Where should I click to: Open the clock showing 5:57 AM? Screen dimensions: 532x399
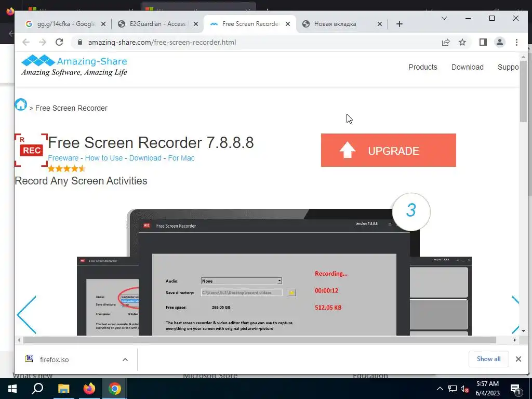pos(487,389)
